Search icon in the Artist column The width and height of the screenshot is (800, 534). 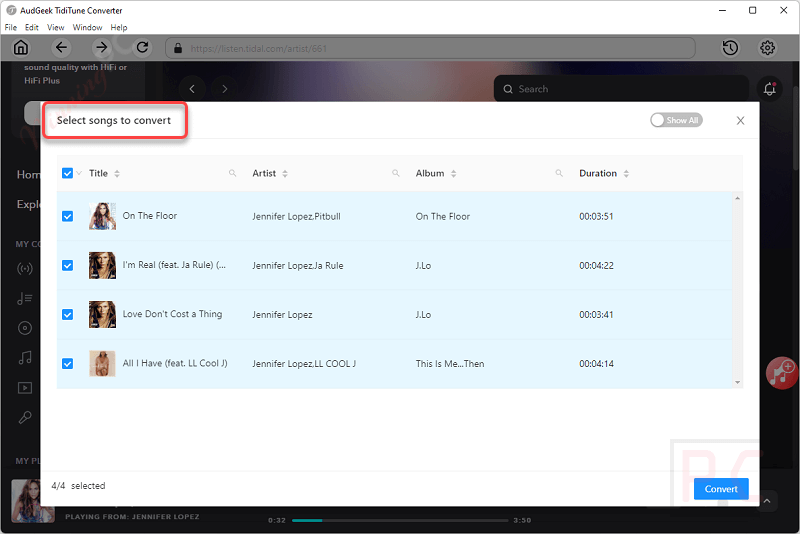(395, 173)
